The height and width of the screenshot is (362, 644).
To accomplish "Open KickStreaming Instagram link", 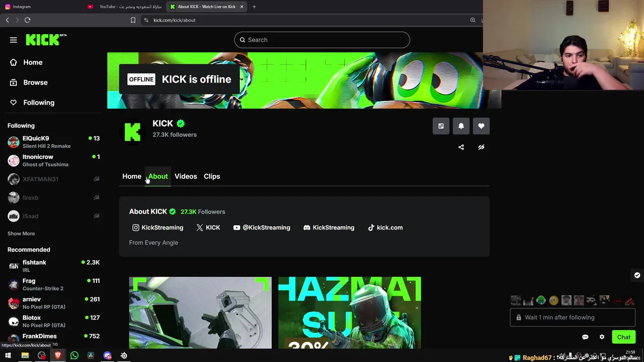I will tap(157, 228).
